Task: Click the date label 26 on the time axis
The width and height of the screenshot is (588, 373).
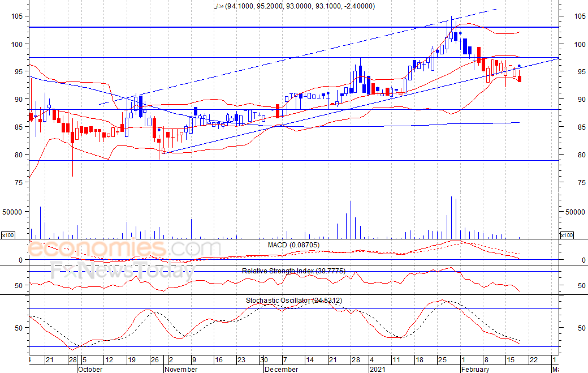Action: pos(154,360)
